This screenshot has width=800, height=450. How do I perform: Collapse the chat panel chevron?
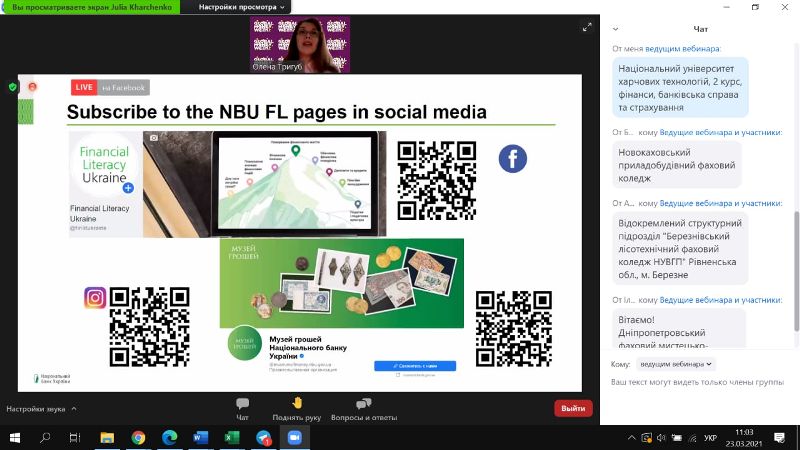[x=615, y=29]
